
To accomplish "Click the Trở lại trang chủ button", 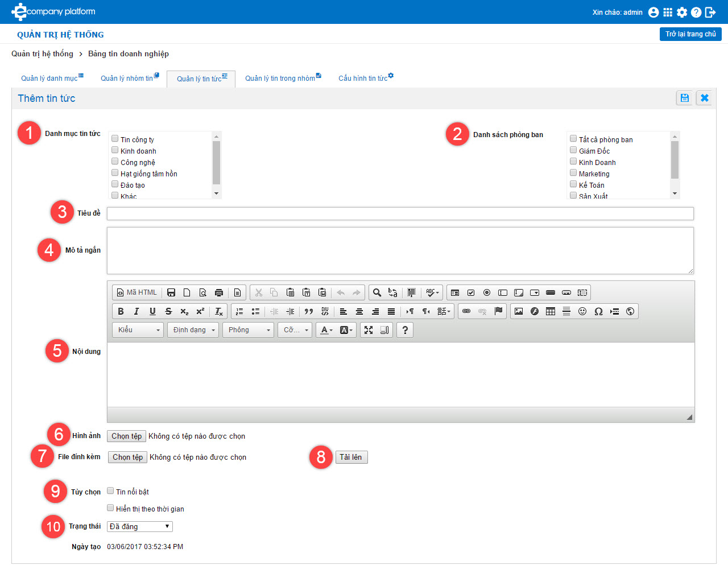I will tap(690, 34).
